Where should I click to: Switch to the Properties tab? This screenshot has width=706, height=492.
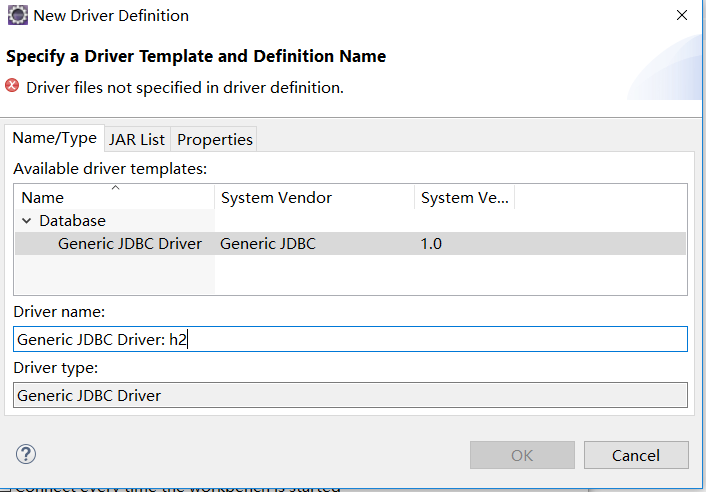(x=215, y=139)
